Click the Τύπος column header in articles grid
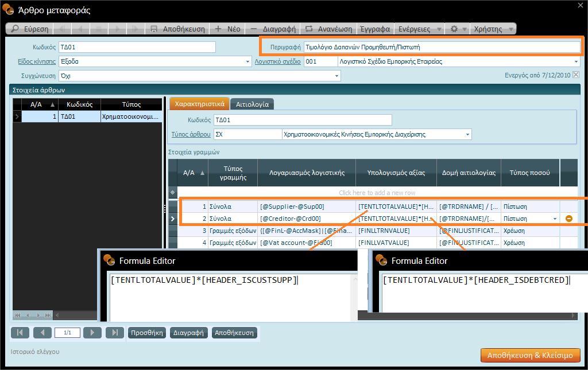The image size is (588, 370). pos(131,104)
